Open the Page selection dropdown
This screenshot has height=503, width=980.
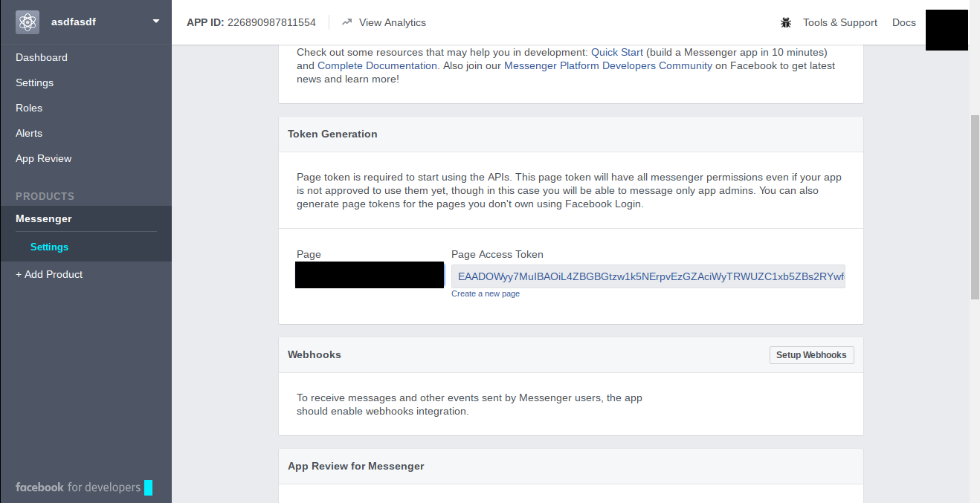coord(370,275)
